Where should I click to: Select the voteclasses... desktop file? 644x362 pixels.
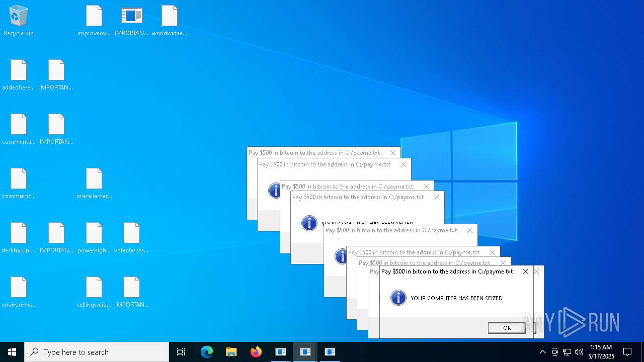(132, 238)
